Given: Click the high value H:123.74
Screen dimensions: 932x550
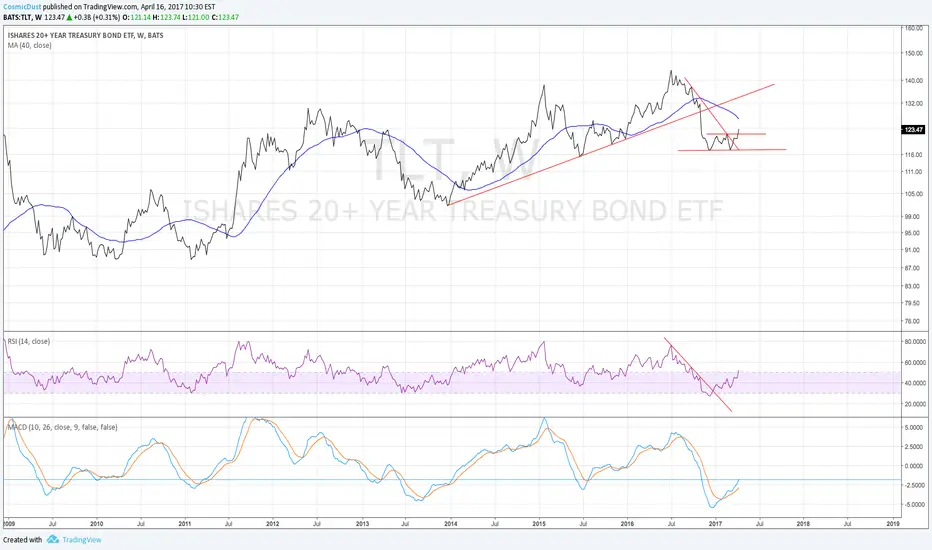Looking at the screenshot, I should coord(166,17).
